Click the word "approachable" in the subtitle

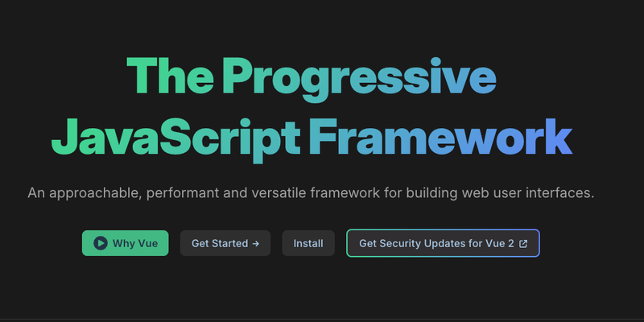pyautogui.click(x=95, y=192)
